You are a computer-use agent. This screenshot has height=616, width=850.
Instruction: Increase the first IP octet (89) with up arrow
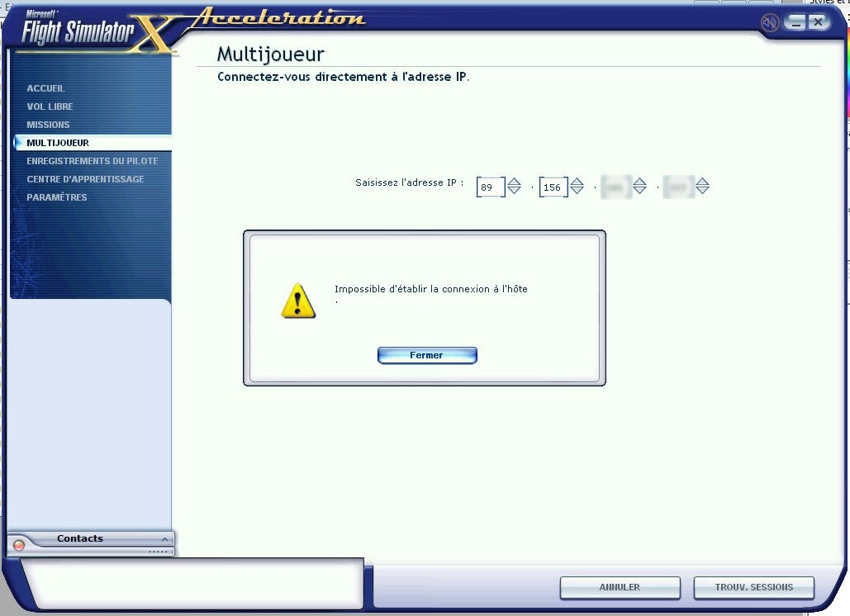click(515, 182)
